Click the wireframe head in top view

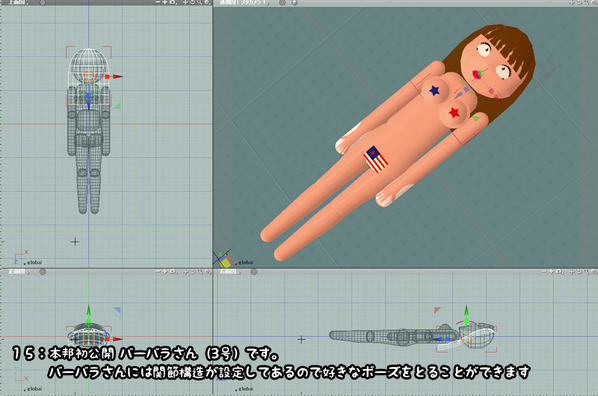(88, 66)
